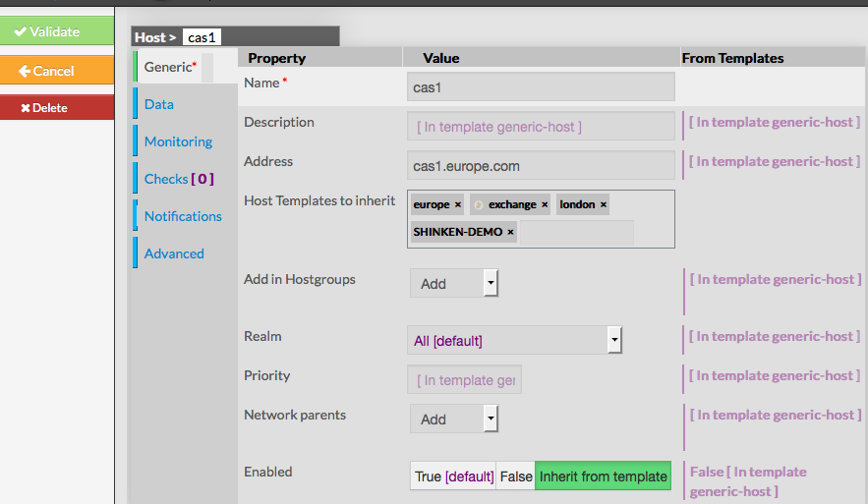This screenshot has width=868, height=504.
Task: Remove the europe template tag
Action: click(458, 204)
